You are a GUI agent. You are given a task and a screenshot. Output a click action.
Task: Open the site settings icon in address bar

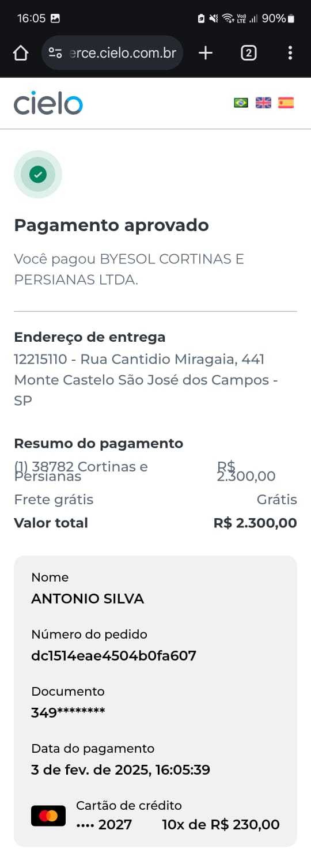pyautogui.click(x=55, y=53)
